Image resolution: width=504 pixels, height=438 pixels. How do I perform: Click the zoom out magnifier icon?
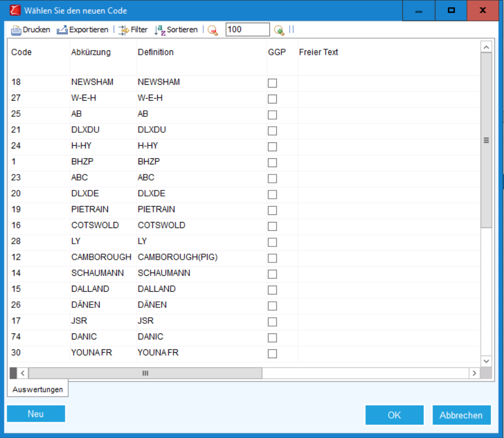(x=213, y=30)
